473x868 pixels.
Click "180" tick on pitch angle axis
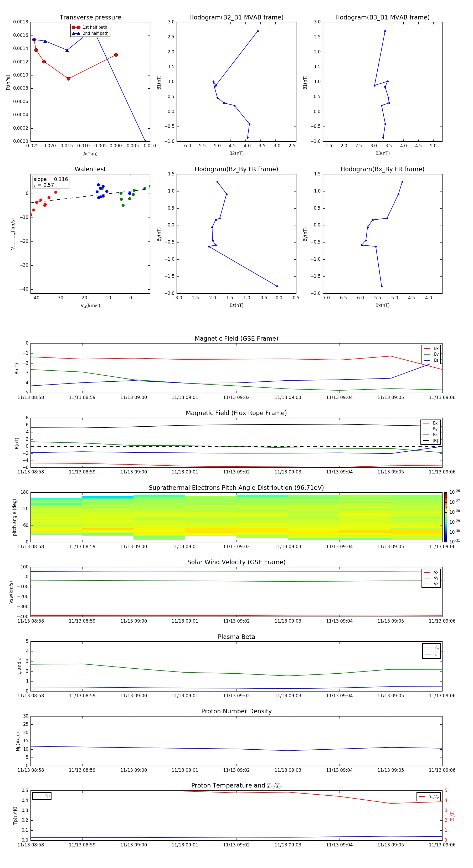point(25,492)
